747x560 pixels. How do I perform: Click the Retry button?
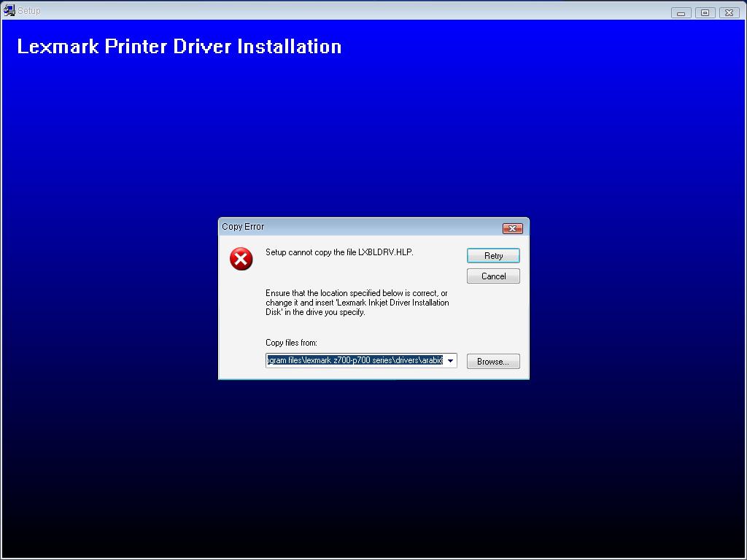[493, 256]
